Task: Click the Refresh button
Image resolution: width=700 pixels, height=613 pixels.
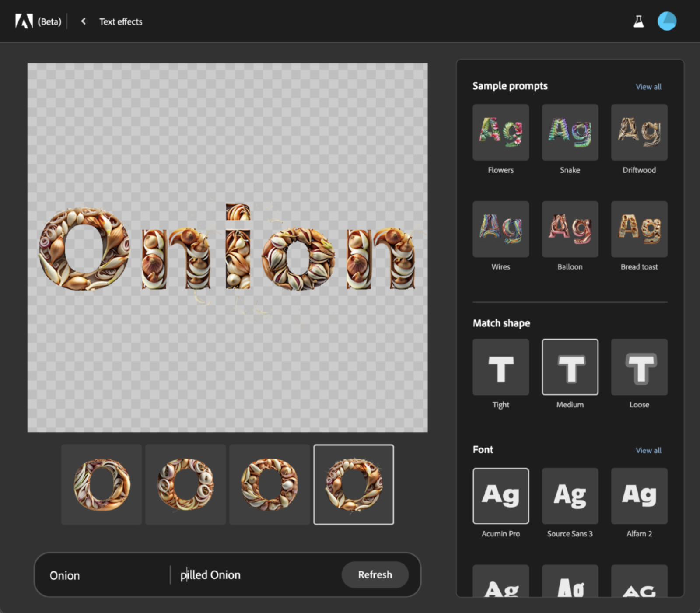Action: coord(375,574)
